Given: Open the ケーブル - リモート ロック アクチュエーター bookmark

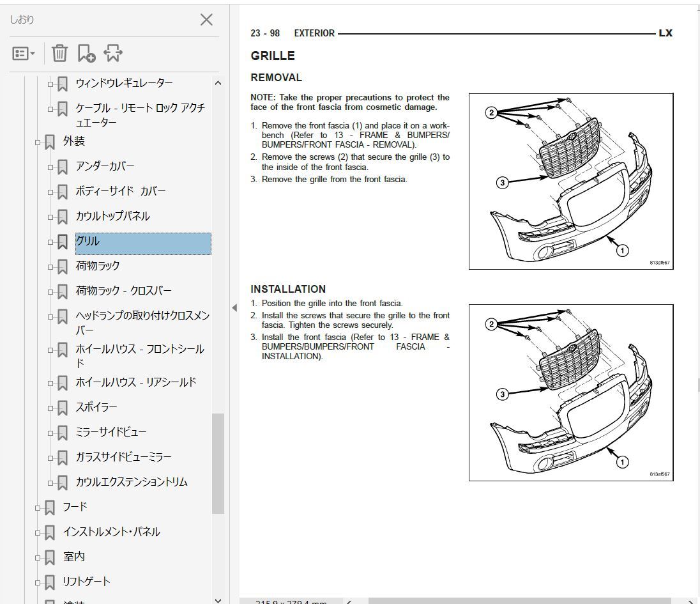Looking at the screenshot, I should click(x=140, y=115).
